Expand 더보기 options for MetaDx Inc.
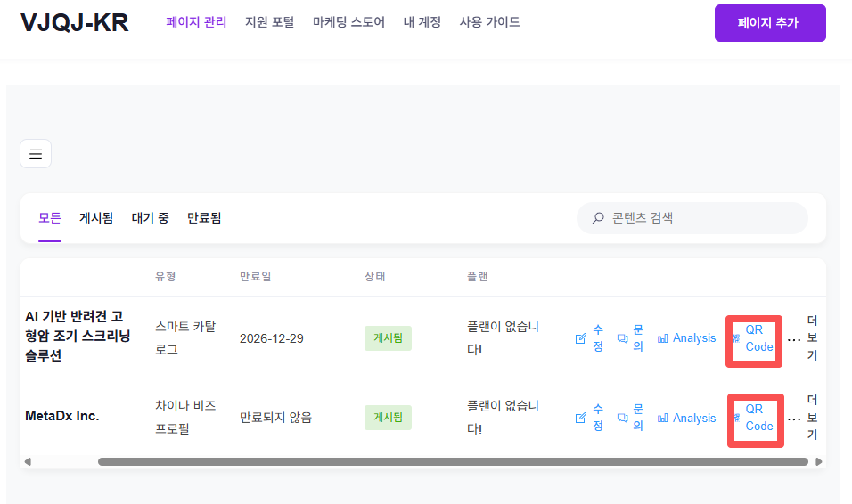The height and width of the screenshot is (504, 852). [x=793, y=419]
